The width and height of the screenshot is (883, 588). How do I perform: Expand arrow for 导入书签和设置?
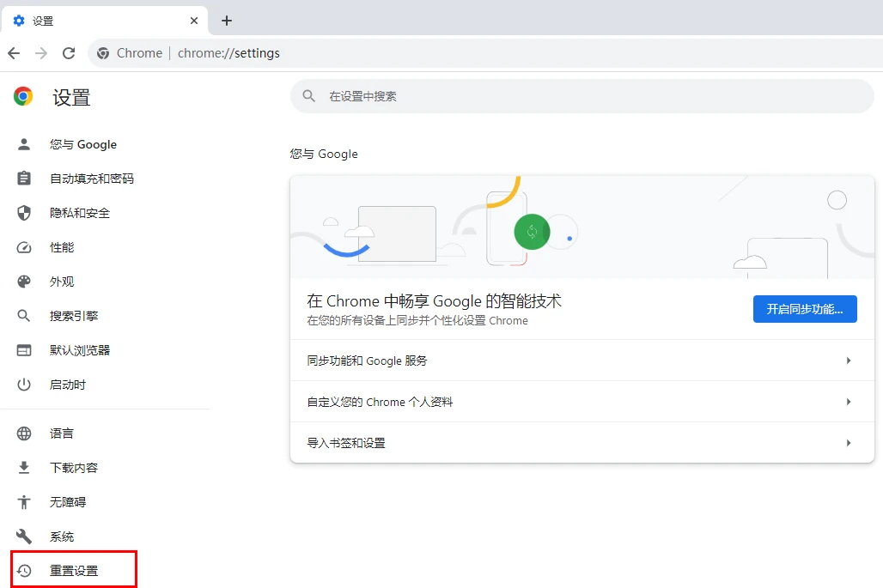point(848,443)
